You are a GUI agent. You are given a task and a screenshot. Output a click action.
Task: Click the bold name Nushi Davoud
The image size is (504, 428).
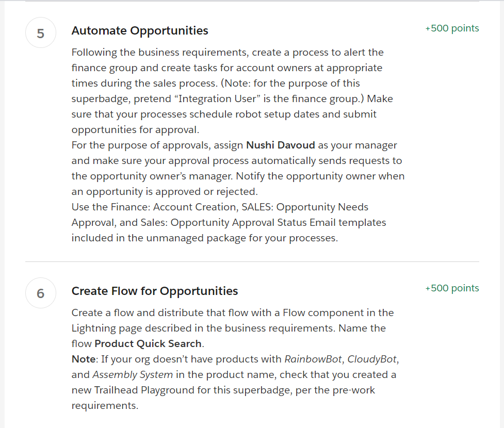280,145
